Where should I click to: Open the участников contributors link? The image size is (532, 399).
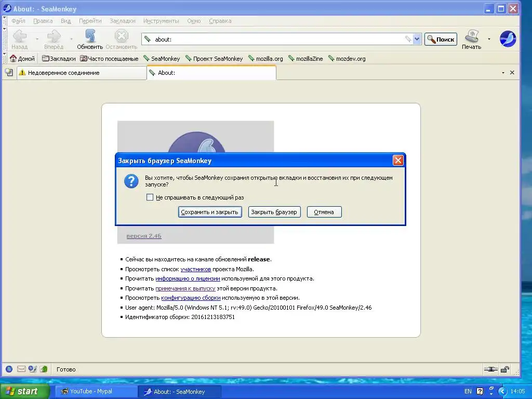pyautogui.click(x=196, y=269)
